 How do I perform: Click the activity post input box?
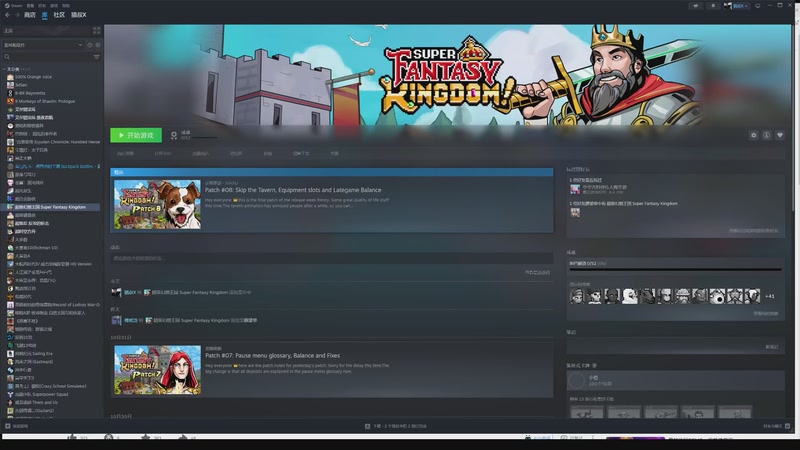pyautogui.click(x=332, y=258)
